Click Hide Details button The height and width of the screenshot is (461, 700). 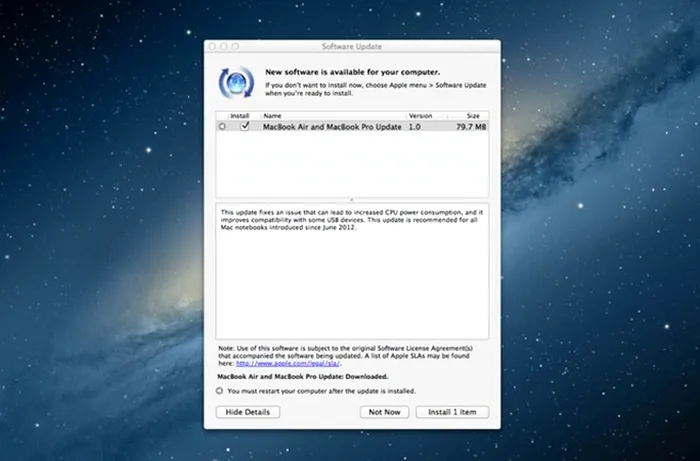(248, 412)
